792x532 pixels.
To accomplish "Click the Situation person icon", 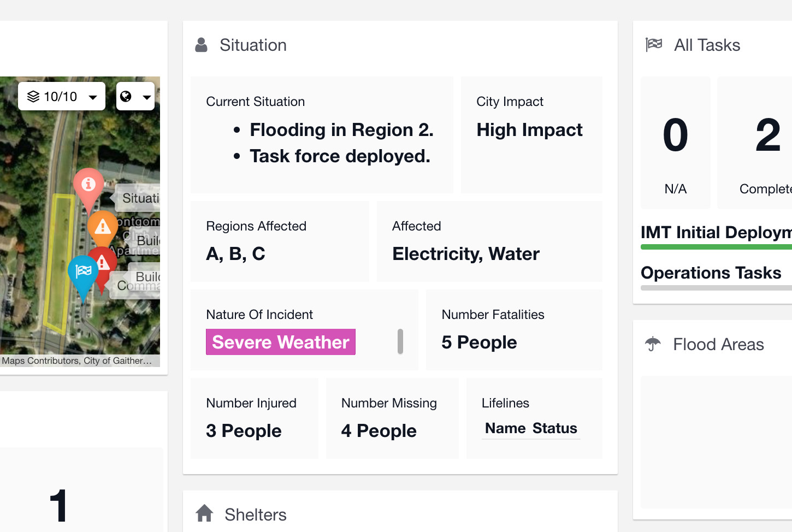I will point(201,45).
